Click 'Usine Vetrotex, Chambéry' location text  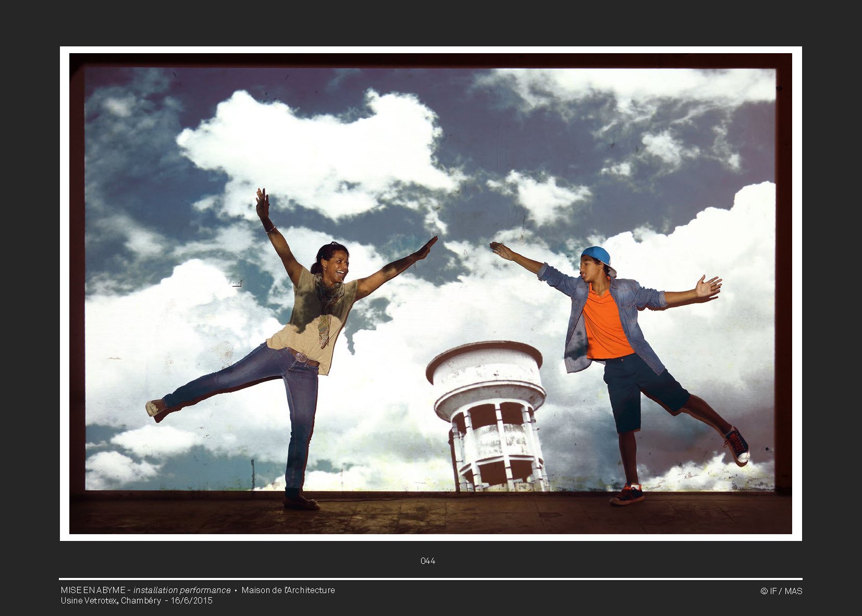[110, 600]
